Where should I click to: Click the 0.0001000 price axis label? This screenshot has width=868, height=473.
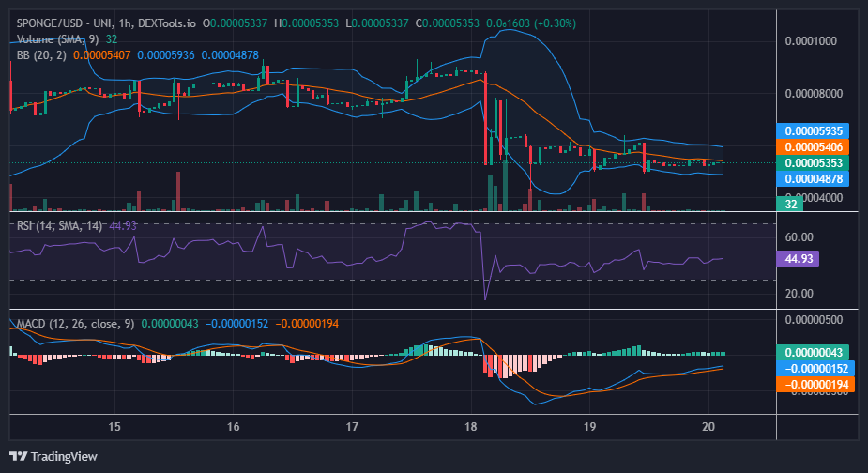pyautogui.click(x=811, y=41)
